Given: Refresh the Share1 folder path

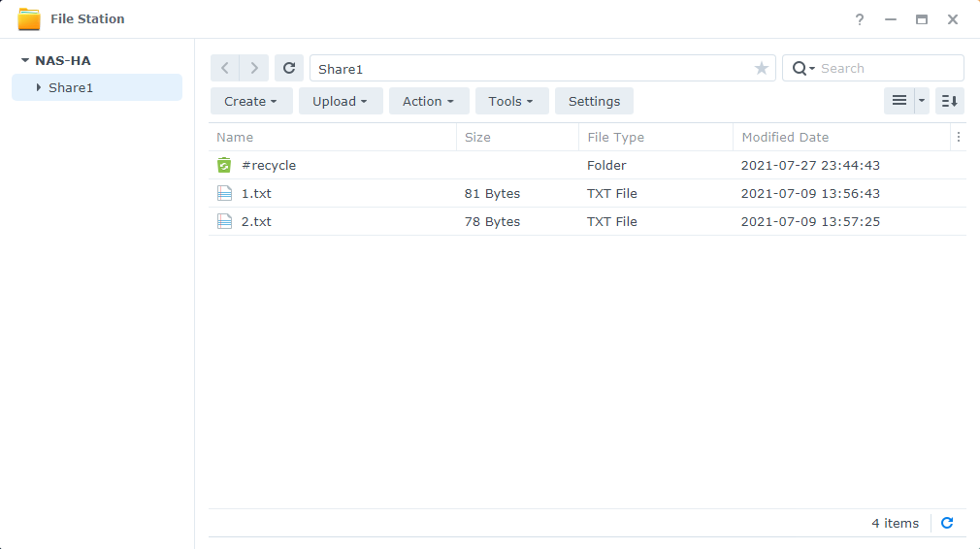Looking at the screenshot, I should pyautogui.click(x=289, y=68).
